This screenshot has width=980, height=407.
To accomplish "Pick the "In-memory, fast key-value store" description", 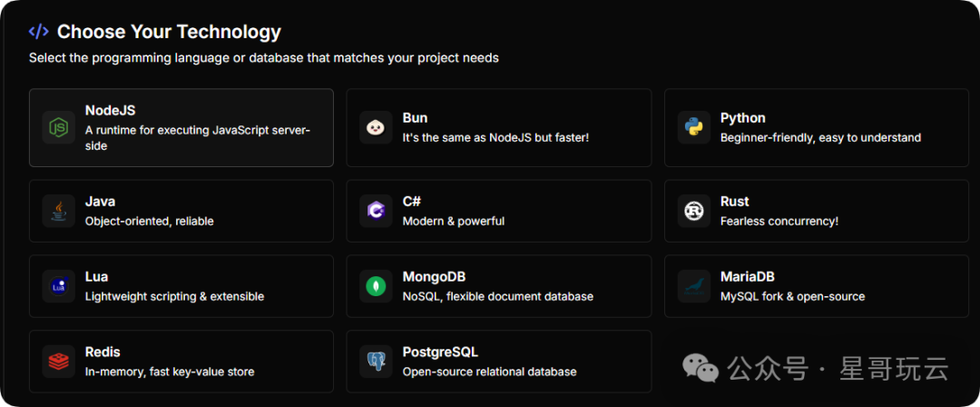I will click(x=170, y=372).
